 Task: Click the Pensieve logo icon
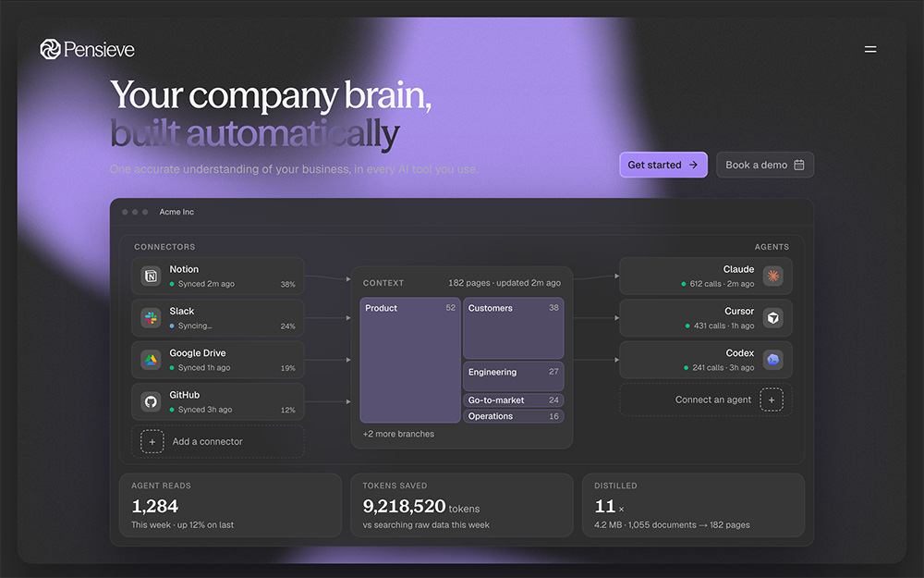(x=50, y=49)
